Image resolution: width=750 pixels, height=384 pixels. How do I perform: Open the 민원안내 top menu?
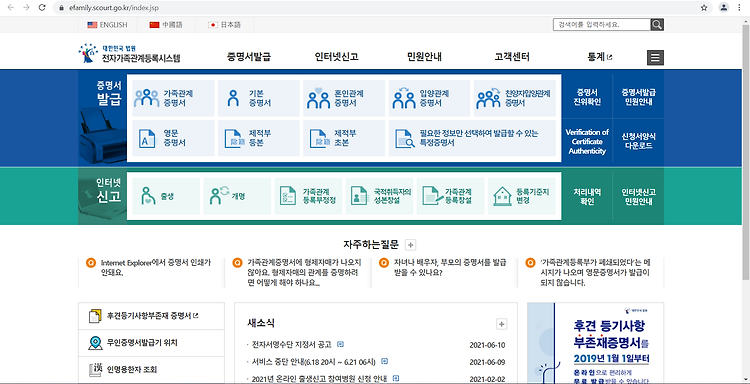coord(424,57)
